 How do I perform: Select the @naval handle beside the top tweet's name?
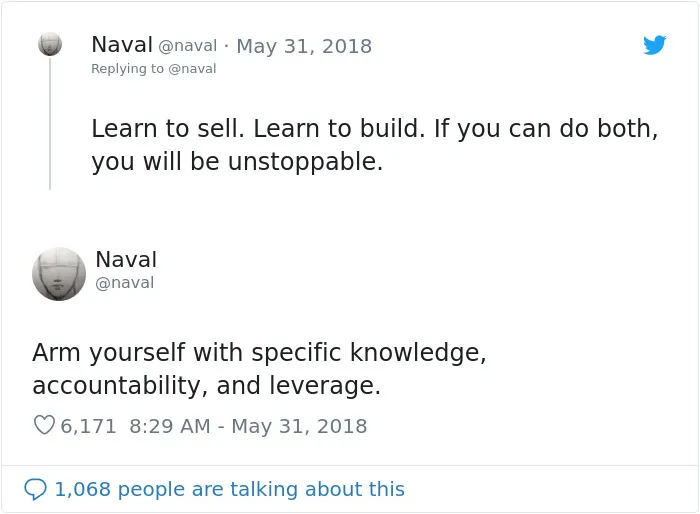[188, 46]
